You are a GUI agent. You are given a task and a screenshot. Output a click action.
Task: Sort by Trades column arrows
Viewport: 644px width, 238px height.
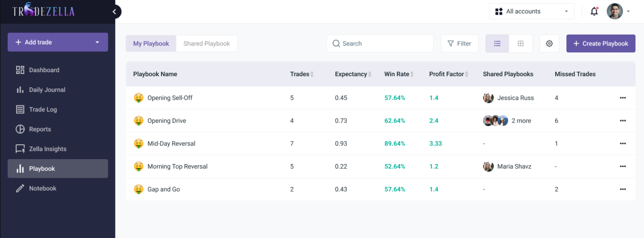312,74
